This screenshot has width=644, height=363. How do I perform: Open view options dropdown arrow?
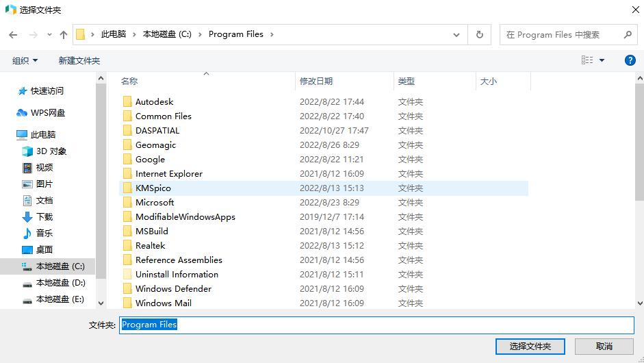point(602,60)
